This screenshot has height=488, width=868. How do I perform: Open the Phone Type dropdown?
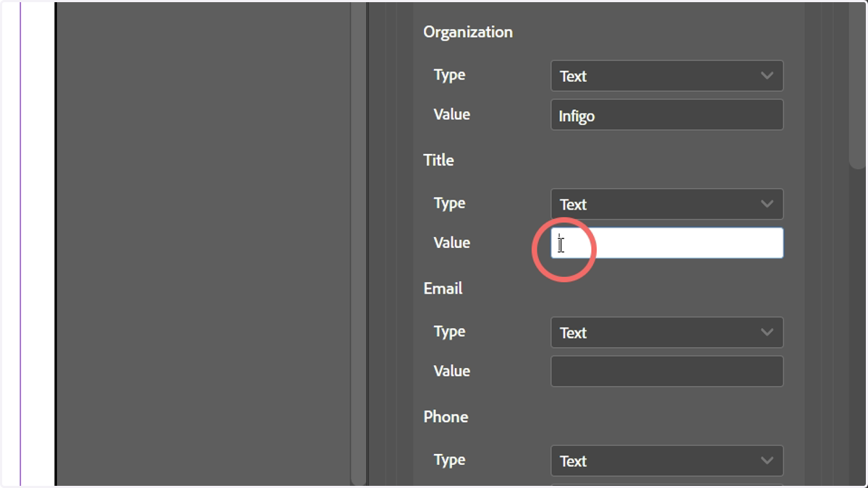667,461
